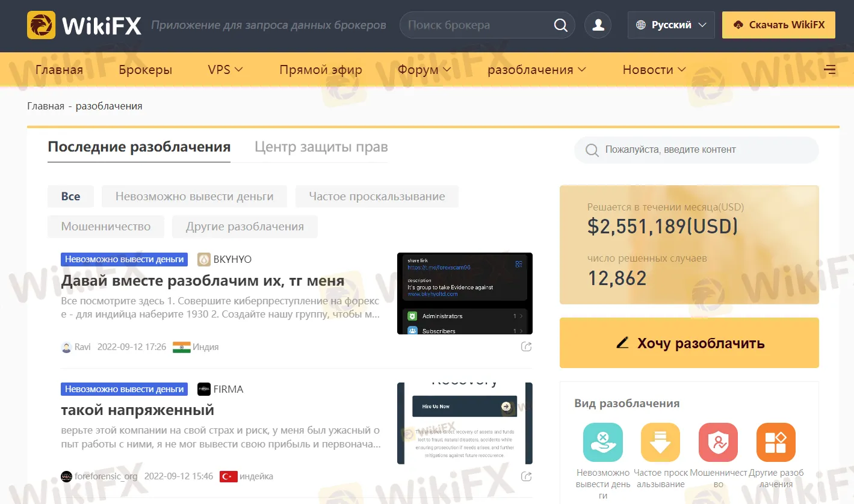854x504 pixels.
Task: Click the 12,862 resolved cases number
Action: 617,278
